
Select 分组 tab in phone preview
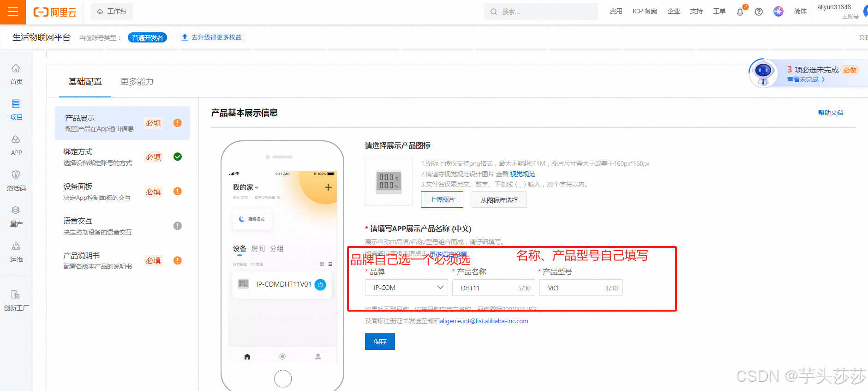[x=276, y=248]
